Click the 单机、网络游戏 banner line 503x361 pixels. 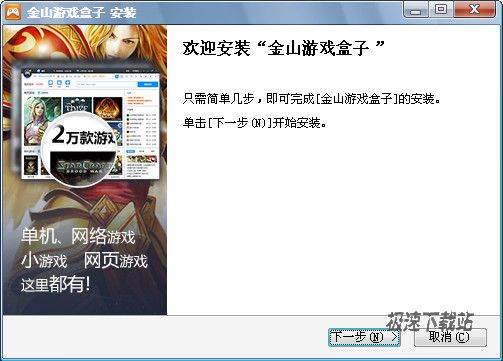78,236
